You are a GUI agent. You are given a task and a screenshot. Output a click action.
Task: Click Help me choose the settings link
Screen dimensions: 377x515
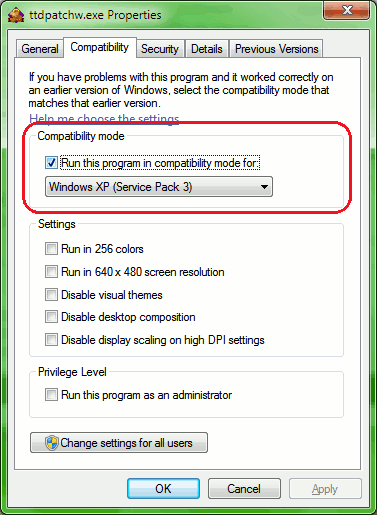(x=104, y=118)
